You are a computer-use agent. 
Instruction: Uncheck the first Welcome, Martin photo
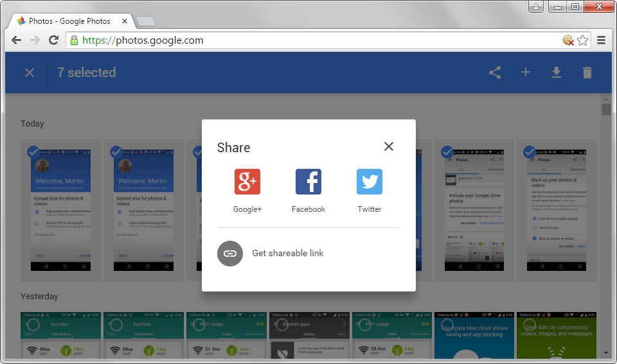33,152
